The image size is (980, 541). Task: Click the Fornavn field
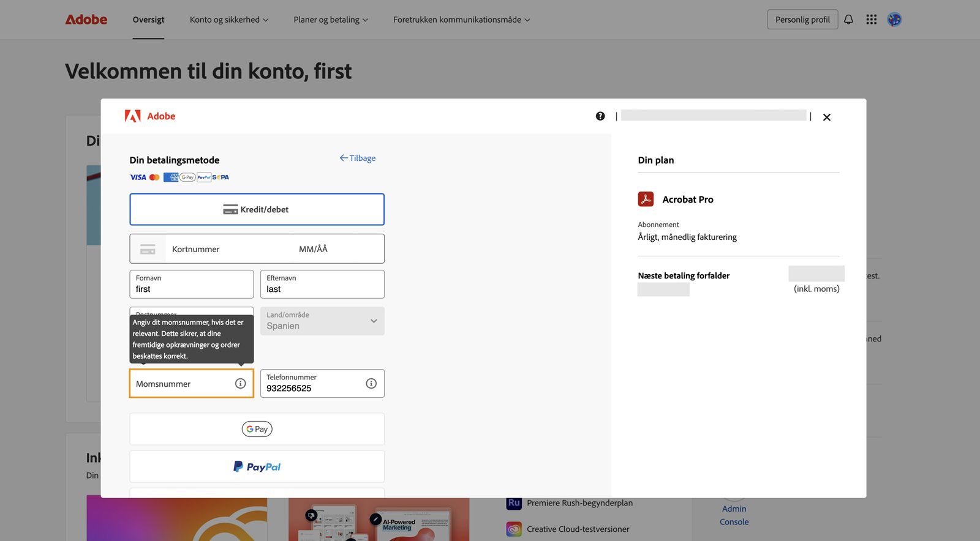(x=192, y=284)
